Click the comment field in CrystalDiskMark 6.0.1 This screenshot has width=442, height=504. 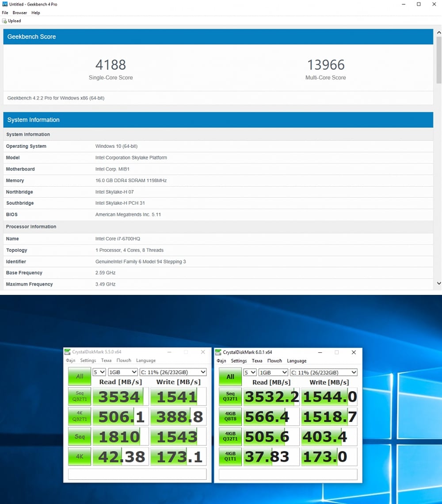(288, 474)
